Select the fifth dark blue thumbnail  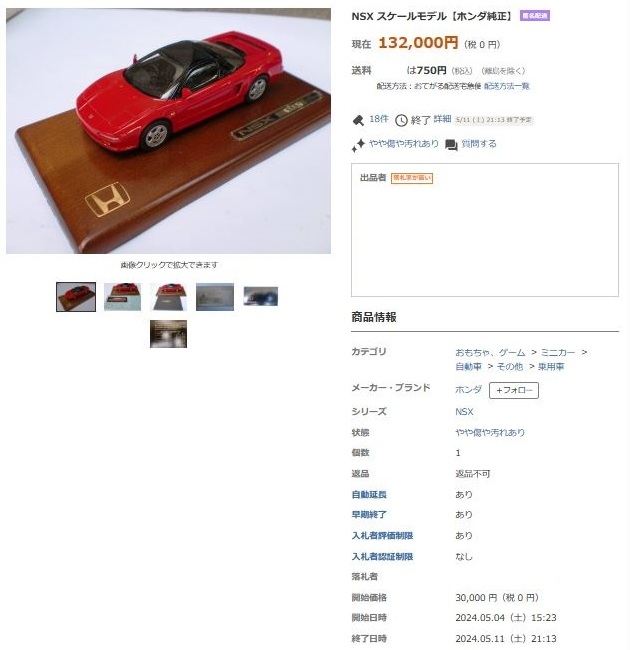point(261,296)
